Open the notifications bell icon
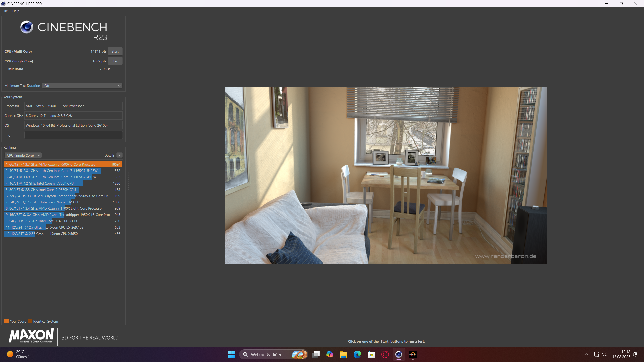 [x=635, y=354]
